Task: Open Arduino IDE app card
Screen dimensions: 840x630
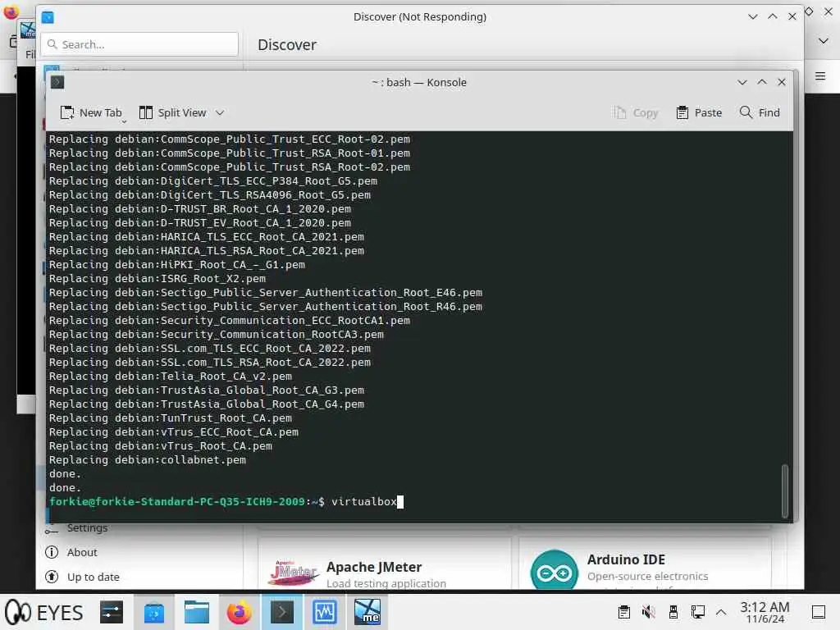Action: click(645, 564)
